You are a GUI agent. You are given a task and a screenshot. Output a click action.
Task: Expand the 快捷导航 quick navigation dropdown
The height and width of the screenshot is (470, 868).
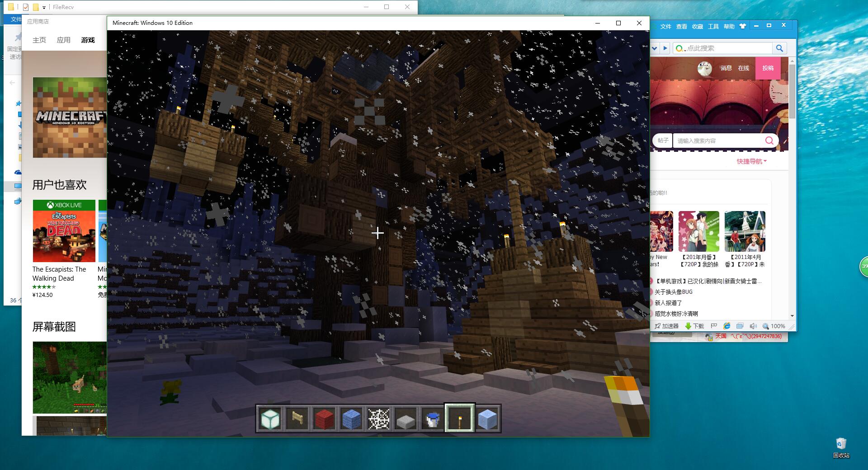tap(751, 161)
